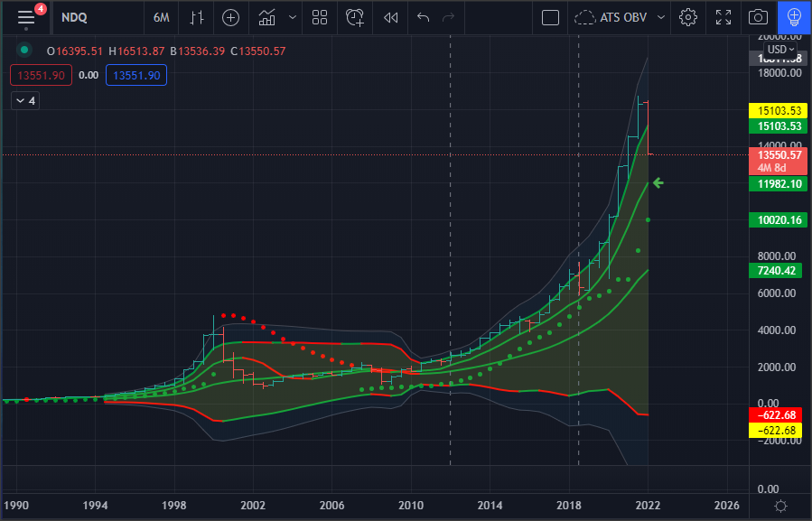Expand the collapsed 4 indicators legend

point(25,100)
